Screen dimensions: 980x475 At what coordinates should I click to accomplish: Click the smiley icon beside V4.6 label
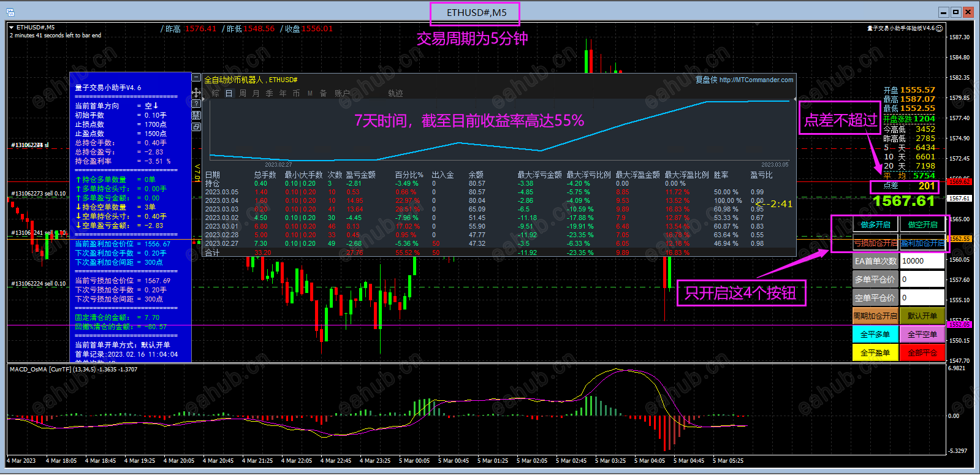point(939,28)
